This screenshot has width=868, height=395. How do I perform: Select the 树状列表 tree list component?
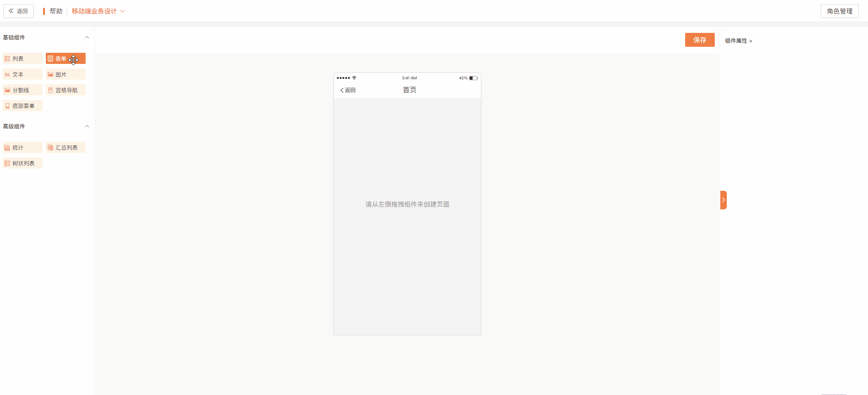pos(22,163)
